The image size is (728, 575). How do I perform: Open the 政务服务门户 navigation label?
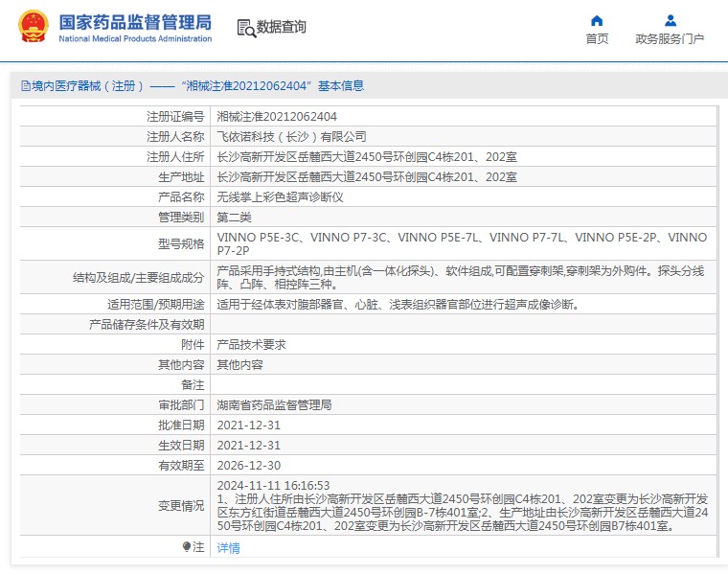pos(670,39)
